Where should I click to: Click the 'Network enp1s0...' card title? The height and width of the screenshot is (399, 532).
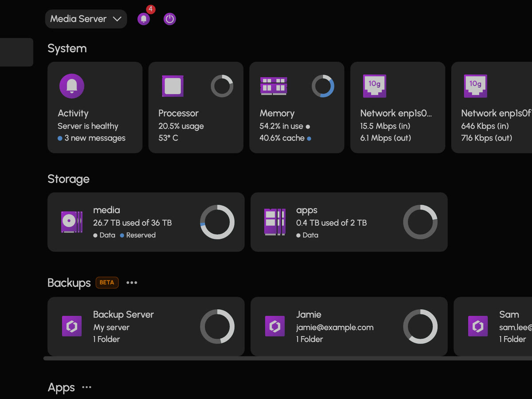396,113
